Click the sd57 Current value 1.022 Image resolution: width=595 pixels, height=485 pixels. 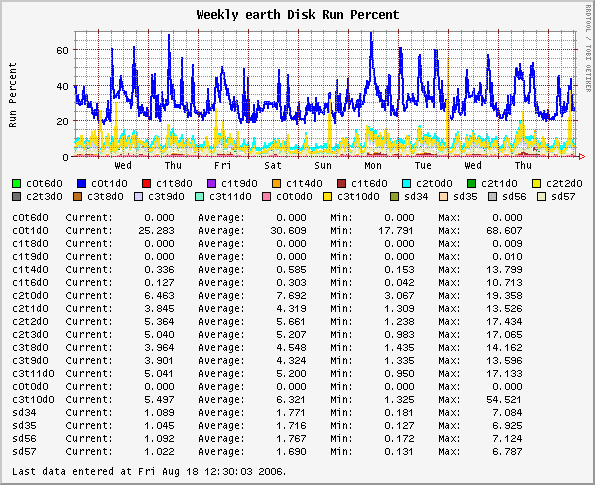[159, 452]
